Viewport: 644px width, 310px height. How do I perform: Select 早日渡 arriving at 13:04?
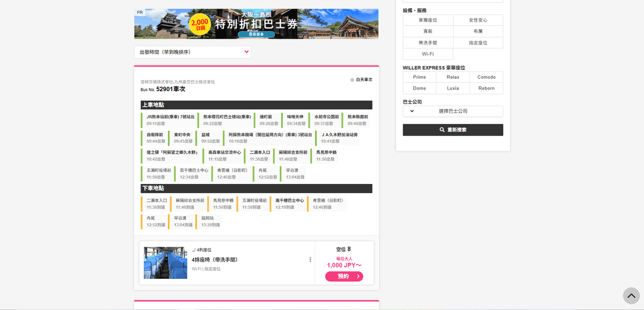coord(182,221)
